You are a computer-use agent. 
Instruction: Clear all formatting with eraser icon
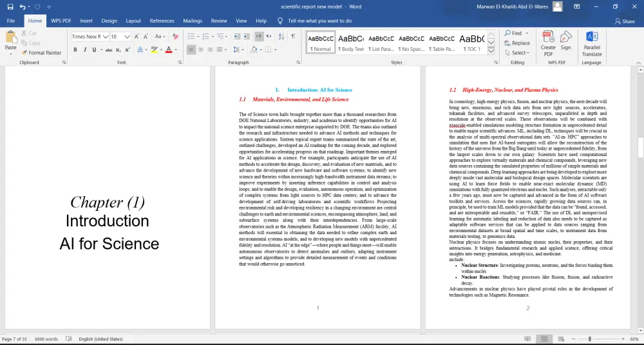click(175, 37)
